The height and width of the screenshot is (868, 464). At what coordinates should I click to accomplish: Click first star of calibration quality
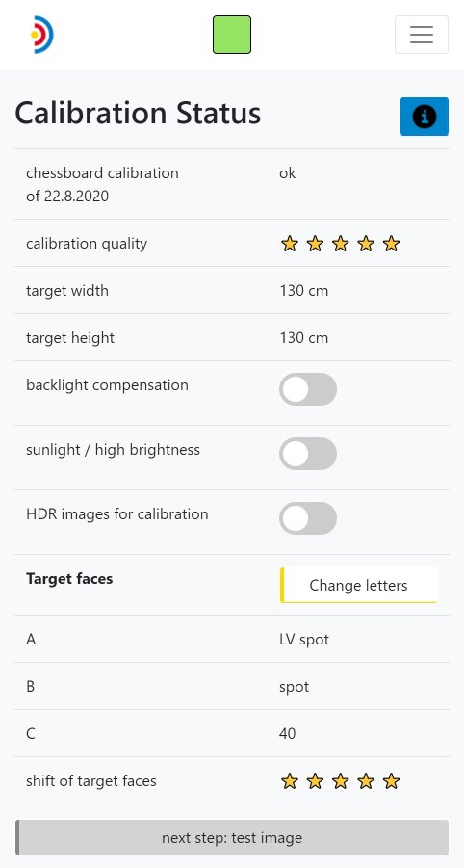(x=289, y=244)
